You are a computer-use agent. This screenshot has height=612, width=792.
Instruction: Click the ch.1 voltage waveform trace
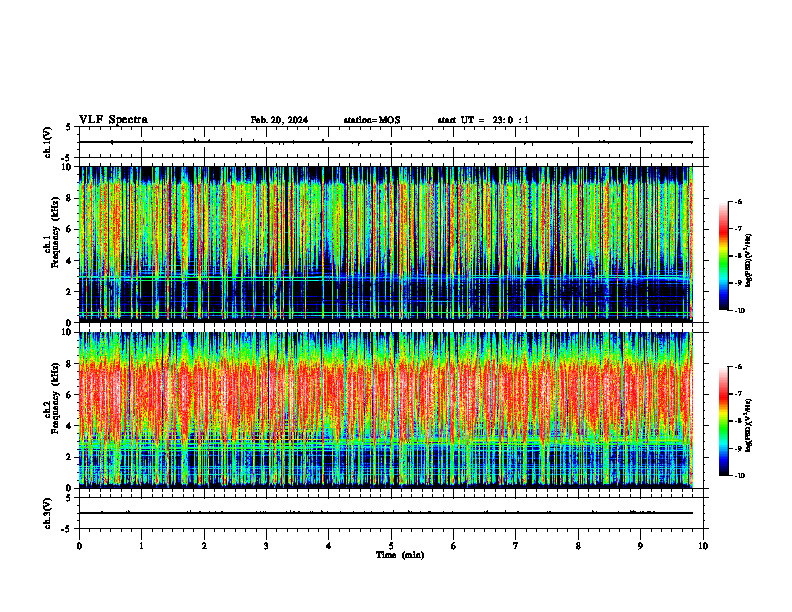click(386, 142)
